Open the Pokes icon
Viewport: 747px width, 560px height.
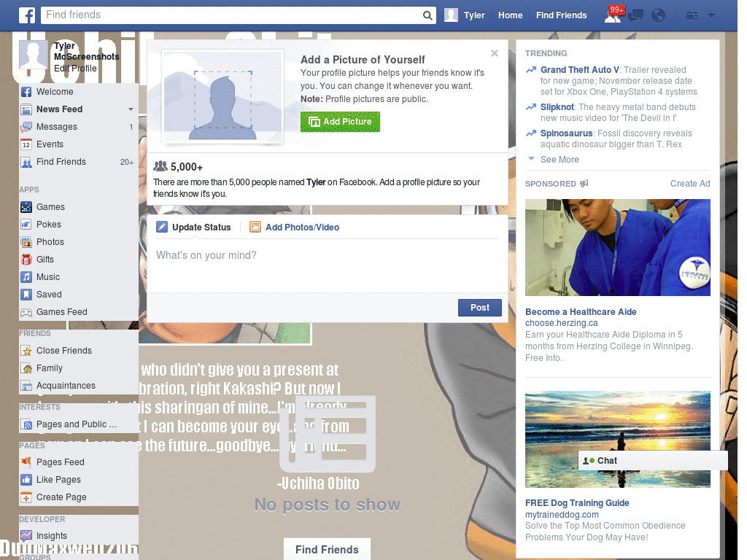[26, 225]
